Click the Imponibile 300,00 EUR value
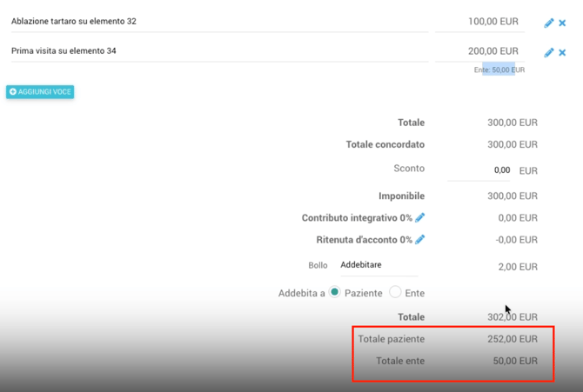This screenshot has height=392, width=583. click(x=513, y=196)
